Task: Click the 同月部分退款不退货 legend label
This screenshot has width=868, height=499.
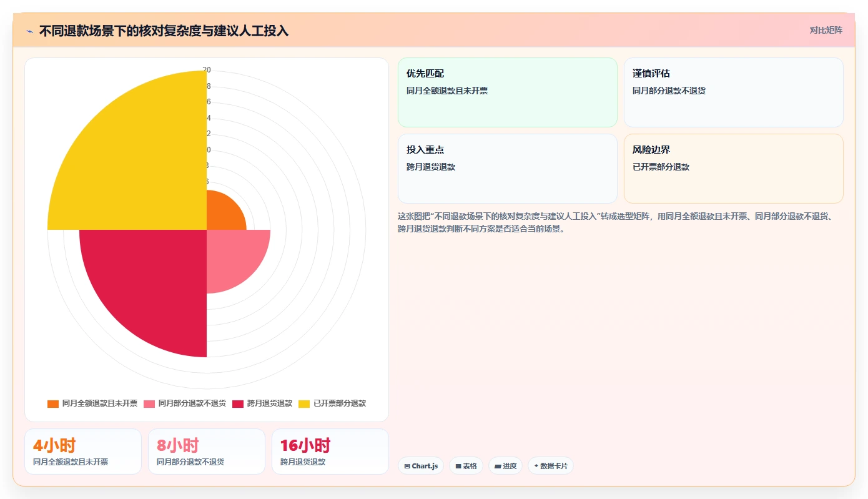Action: coord(192,403)
